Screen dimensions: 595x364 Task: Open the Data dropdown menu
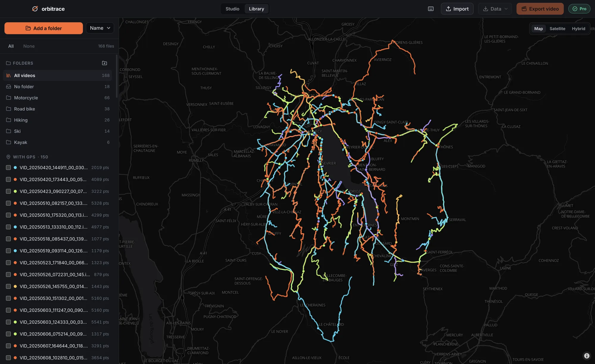point(495,9)
